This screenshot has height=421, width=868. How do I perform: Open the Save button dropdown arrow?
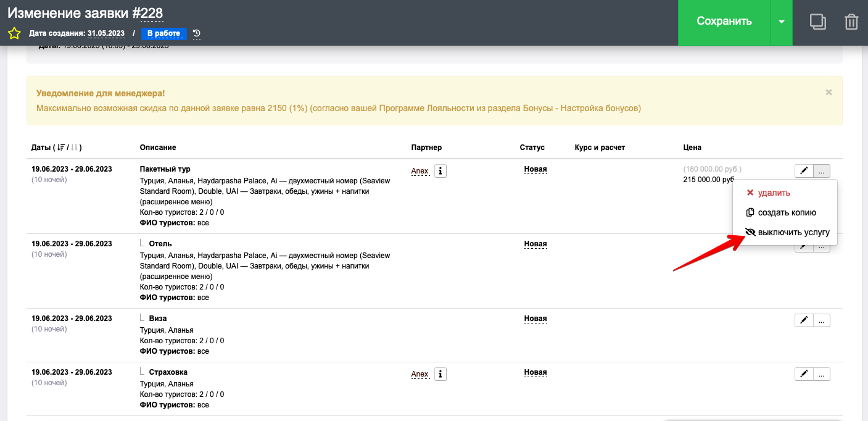coord(782,22)
